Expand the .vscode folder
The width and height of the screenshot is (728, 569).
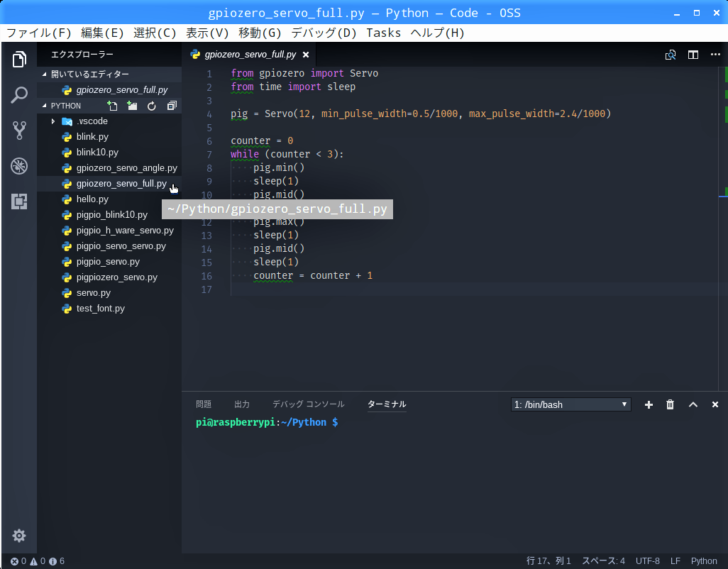coord(53,121)
